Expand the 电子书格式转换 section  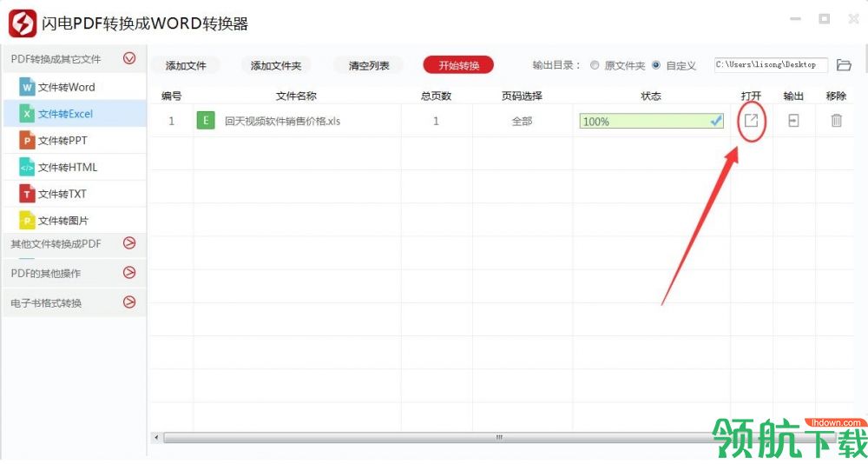coord(129,302)
